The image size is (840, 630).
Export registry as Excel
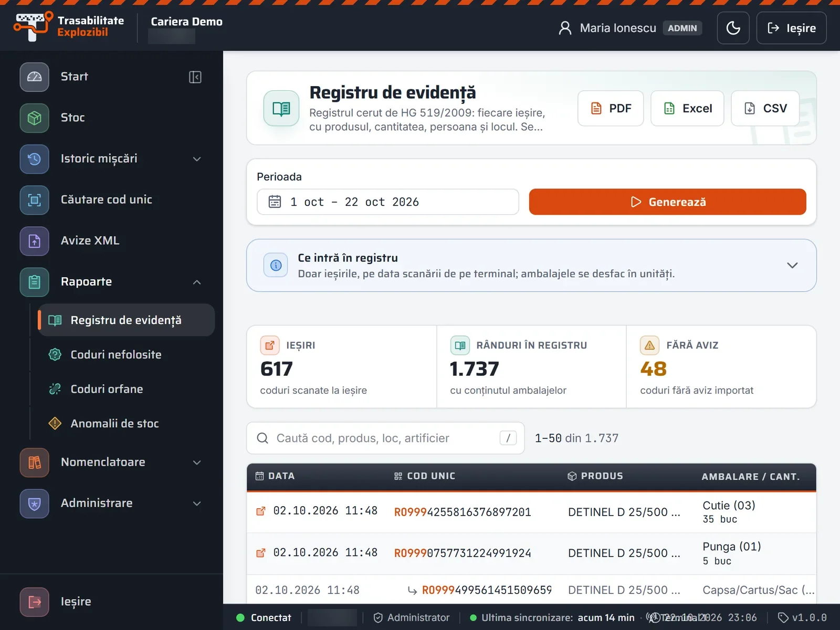pos(687,108)
